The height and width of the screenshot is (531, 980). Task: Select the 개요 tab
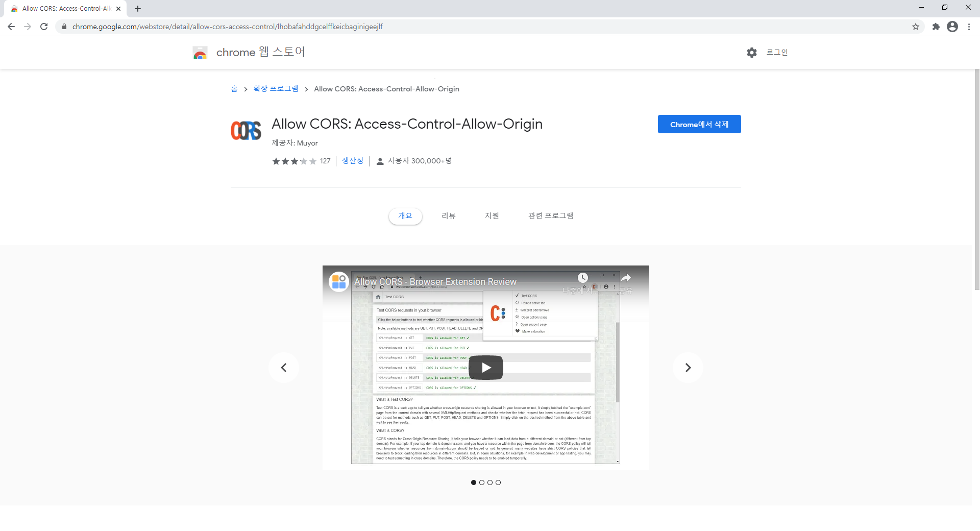(x=405, y=216)
